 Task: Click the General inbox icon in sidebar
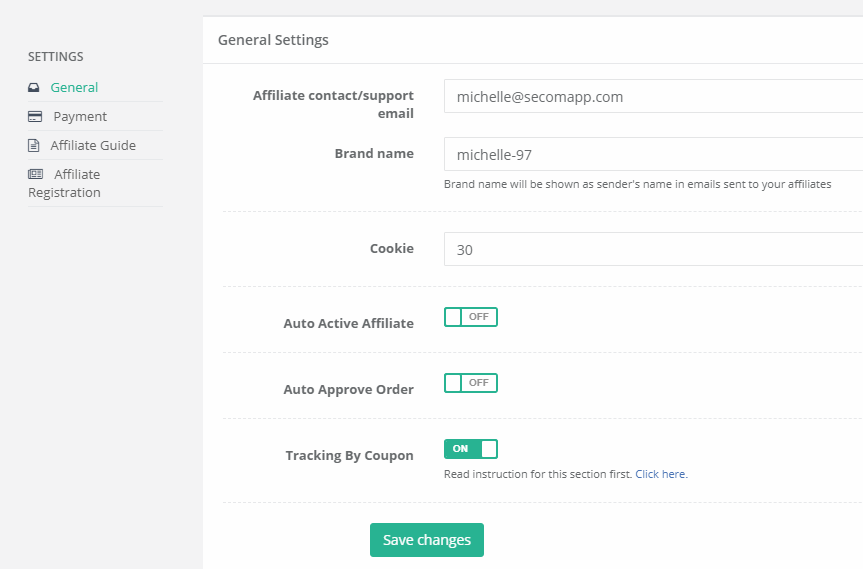(34, 87)
